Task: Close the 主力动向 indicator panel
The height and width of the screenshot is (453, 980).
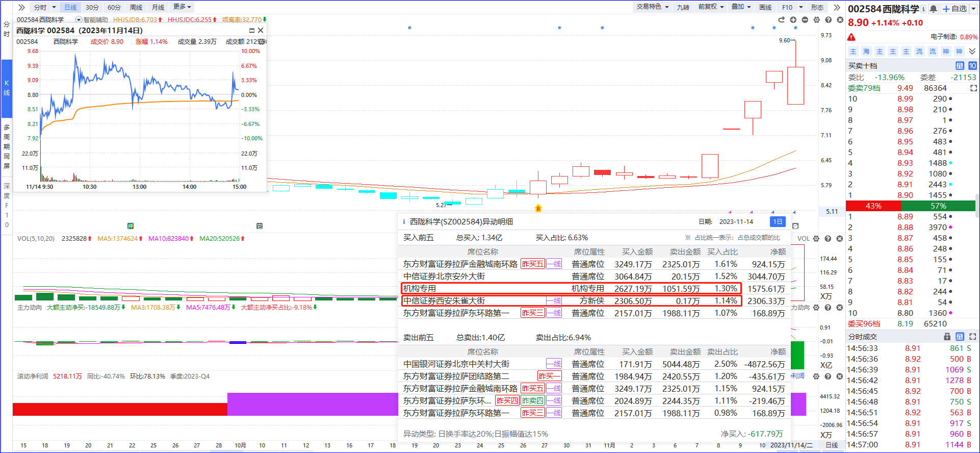Action: (840, 308)
